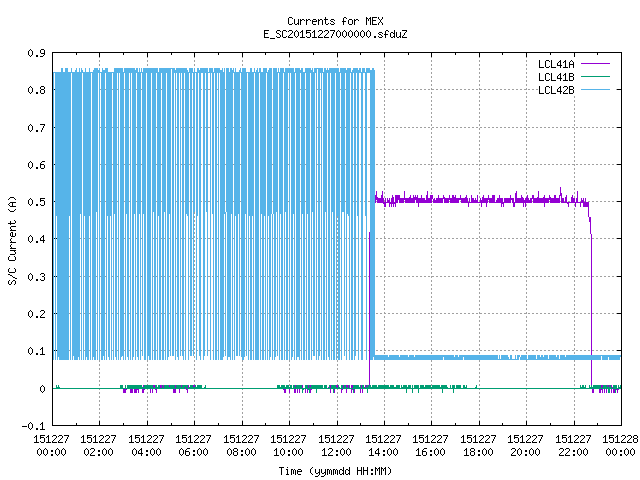The width and height of the screenshot is (640, 480).
Task: Click the 151227 10:00 x-axis tick label
Action: [288, 446]
